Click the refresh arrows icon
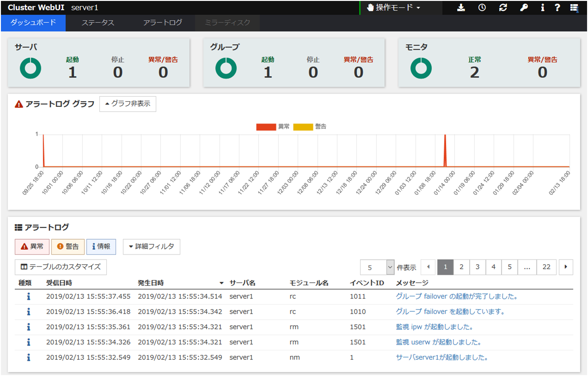Screen dimensions: 588x376 coord(503,8)
